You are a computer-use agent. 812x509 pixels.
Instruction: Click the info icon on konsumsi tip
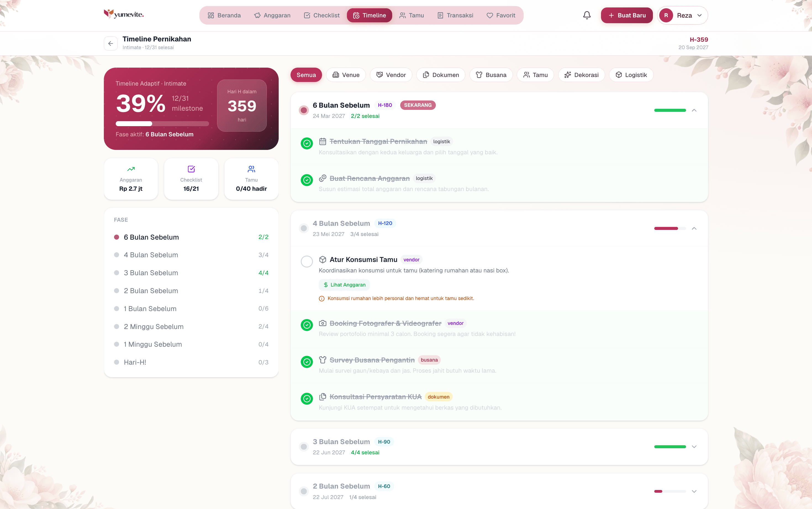(322, 299)
